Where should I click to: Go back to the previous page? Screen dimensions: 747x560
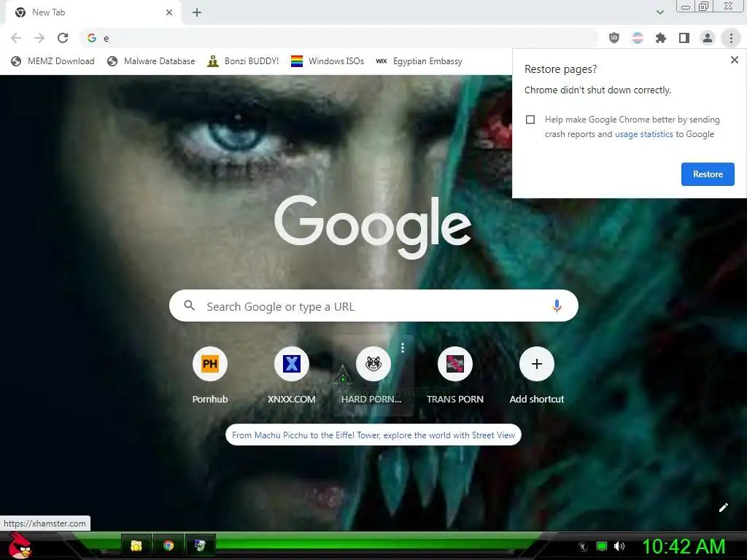click(x=16, y=38)
